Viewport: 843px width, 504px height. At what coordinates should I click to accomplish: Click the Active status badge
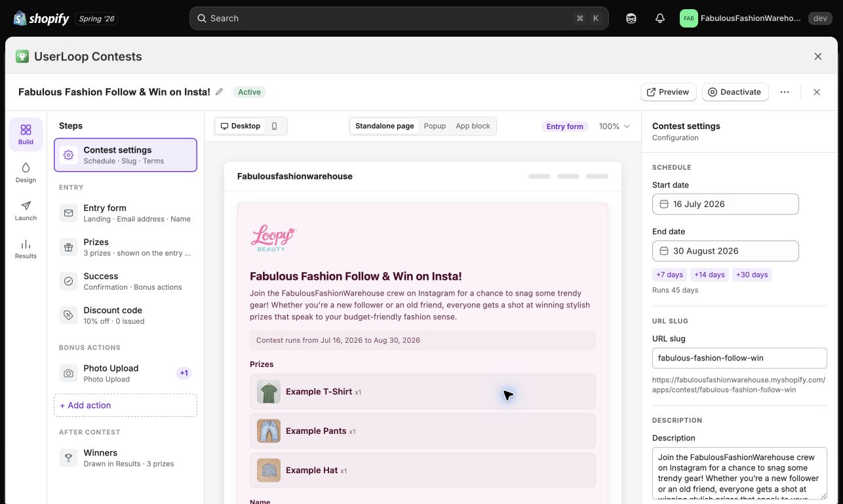249,92
